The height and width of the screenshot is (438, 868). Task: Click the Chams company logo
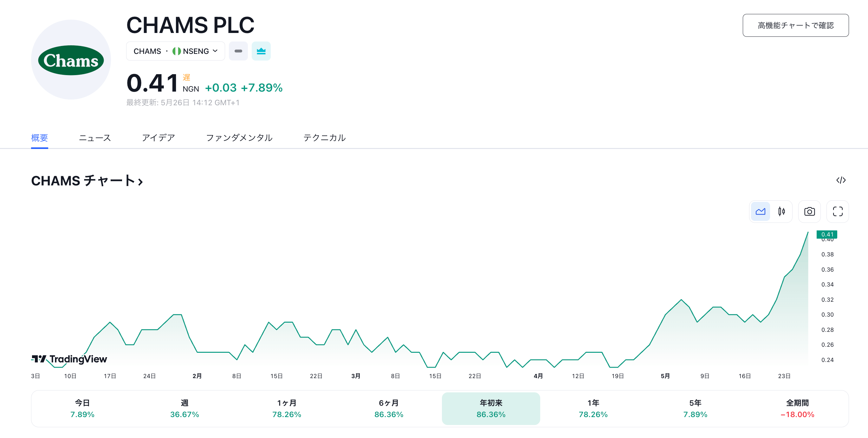tap(71, 60)
